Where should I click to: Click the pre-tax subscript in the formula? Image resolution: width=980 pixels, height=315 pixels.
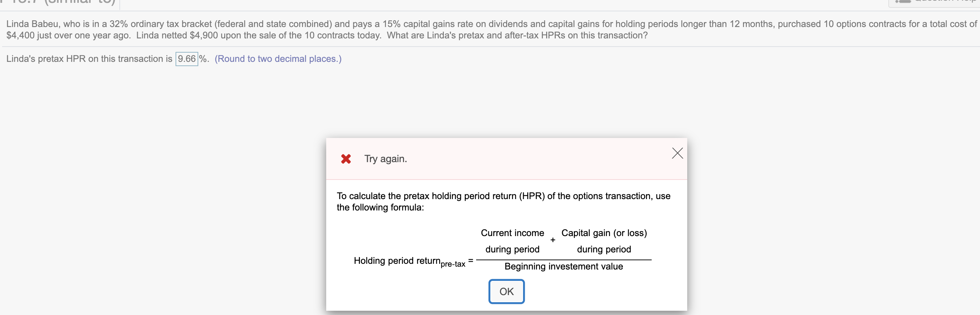[x=453, y=265]
